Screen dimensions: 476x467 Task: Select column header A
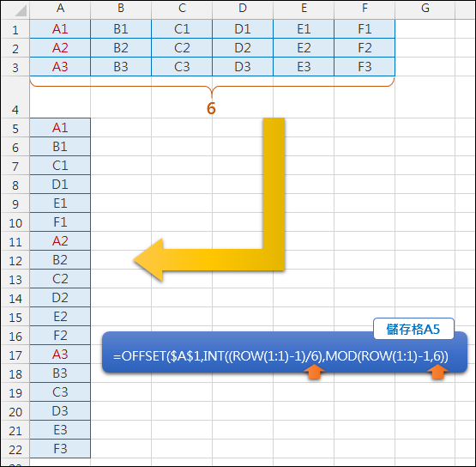[60, 9]
